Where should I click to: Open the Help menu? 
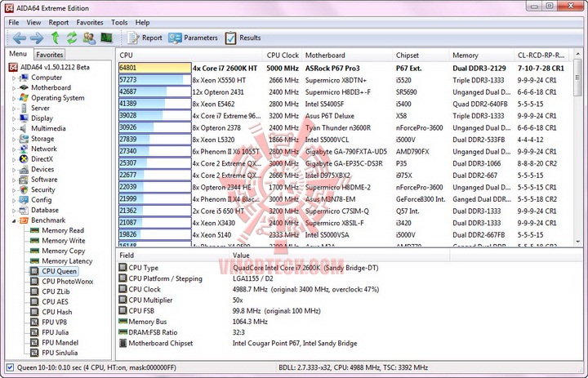[142, 23]
